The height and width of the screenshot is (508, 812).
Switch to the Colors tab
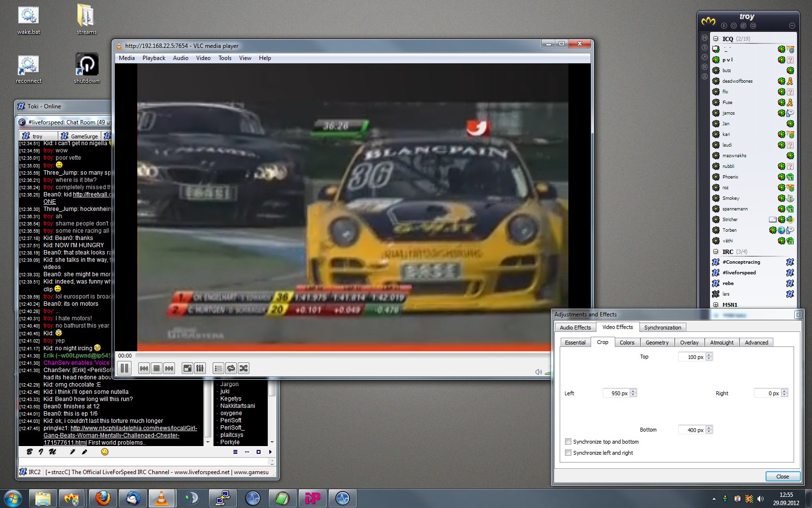tap(626, 343)
